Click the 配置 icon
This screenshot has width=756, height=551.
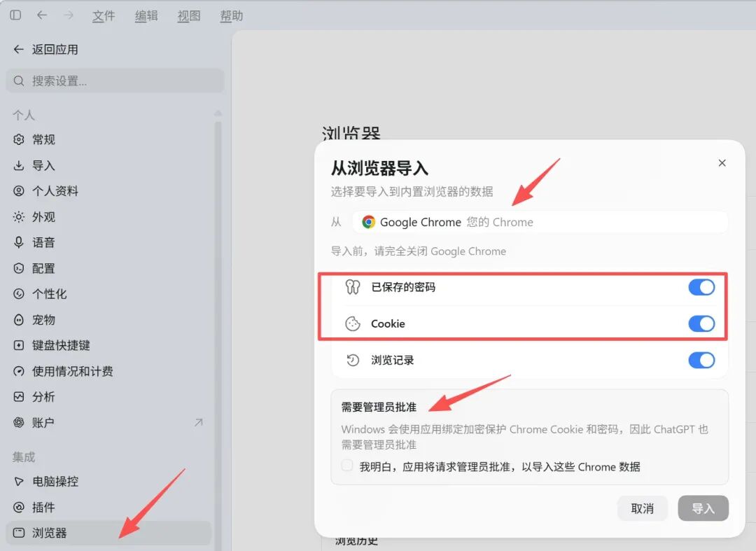pos(19,268)
